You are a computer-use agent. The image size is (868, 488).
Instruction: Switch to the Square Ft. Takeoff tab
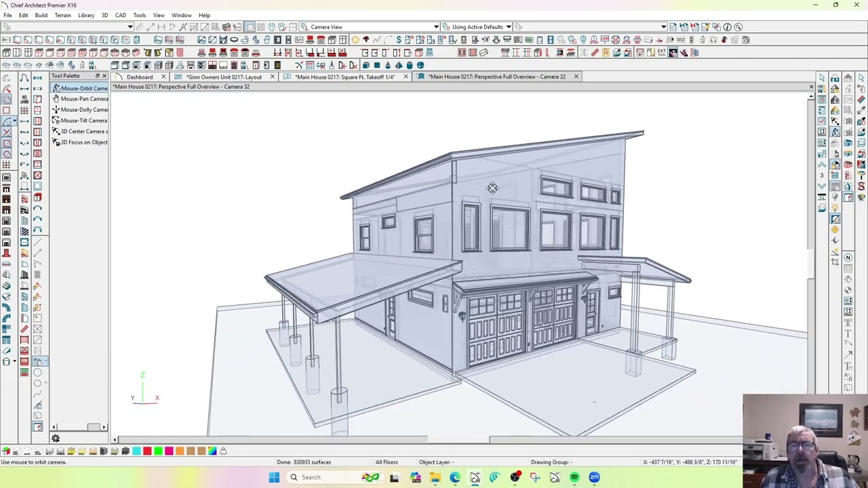(x=344, y=77)
